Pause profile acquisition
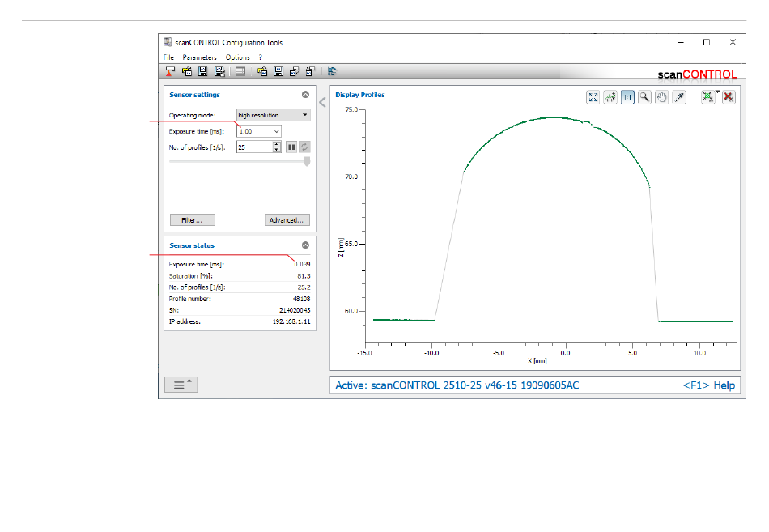 [291, 147]
